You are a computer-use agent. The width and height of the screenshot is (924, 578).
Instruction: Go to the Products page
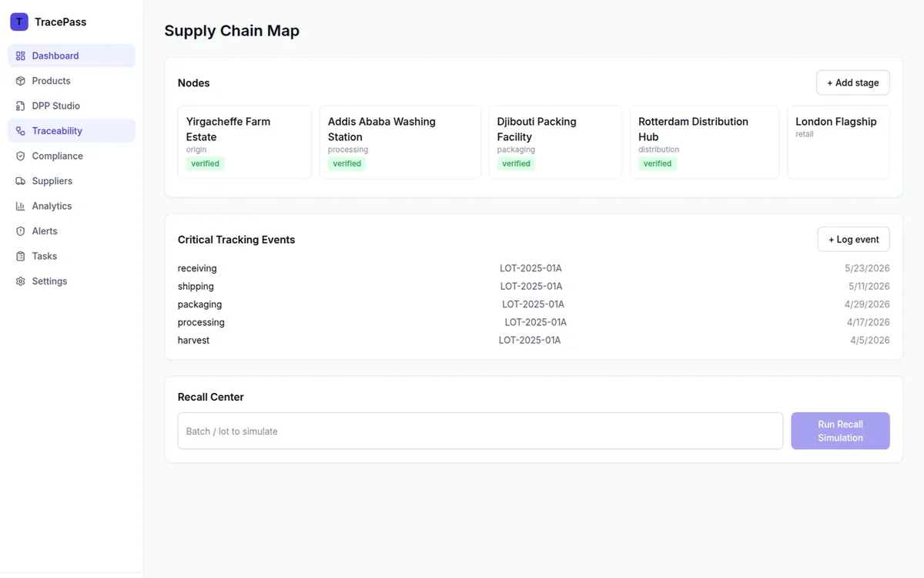click(x=72, y=81)
